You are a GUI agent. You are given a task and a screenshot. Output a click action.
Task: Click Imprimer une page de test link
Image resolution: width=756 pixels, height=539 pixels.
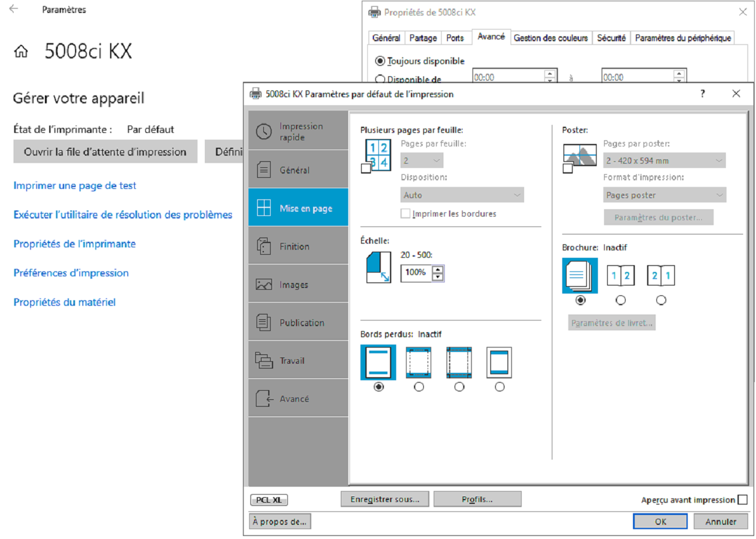point(75,185)
